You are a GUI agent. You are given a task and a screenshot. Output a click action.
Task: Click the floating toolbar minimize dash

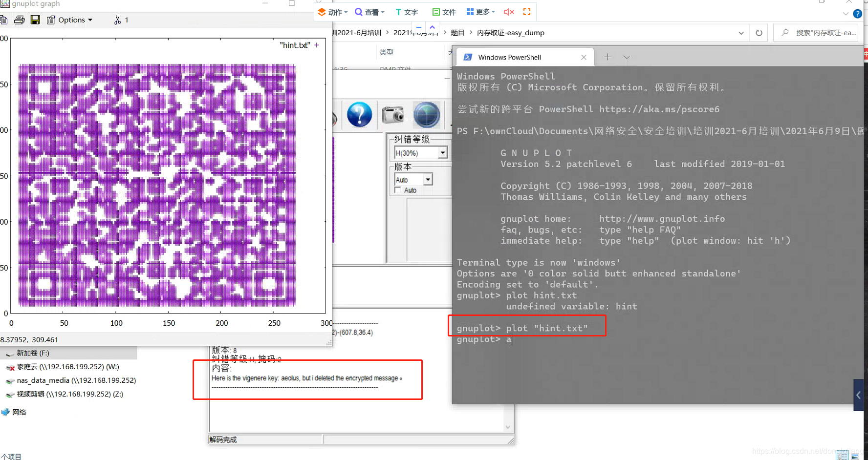coord(419,27)
